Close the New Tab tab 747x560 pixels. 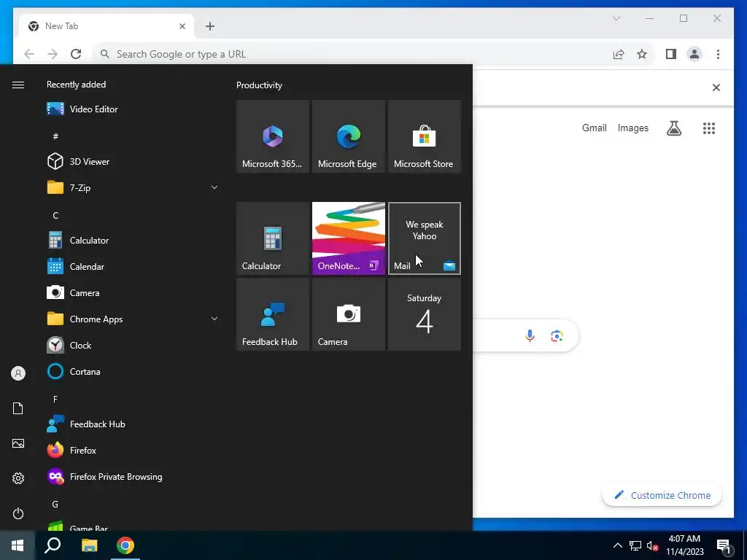pos(182,26)
